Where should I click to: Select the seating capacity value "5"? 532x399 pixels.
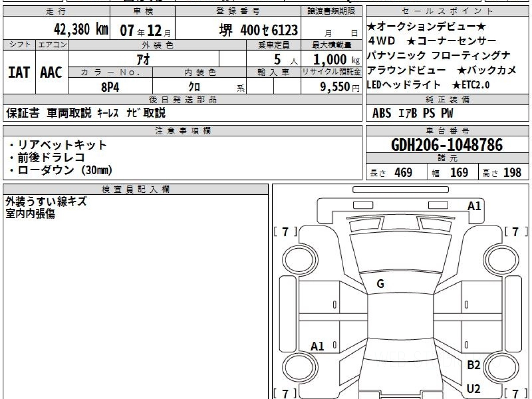pos(278,59)
